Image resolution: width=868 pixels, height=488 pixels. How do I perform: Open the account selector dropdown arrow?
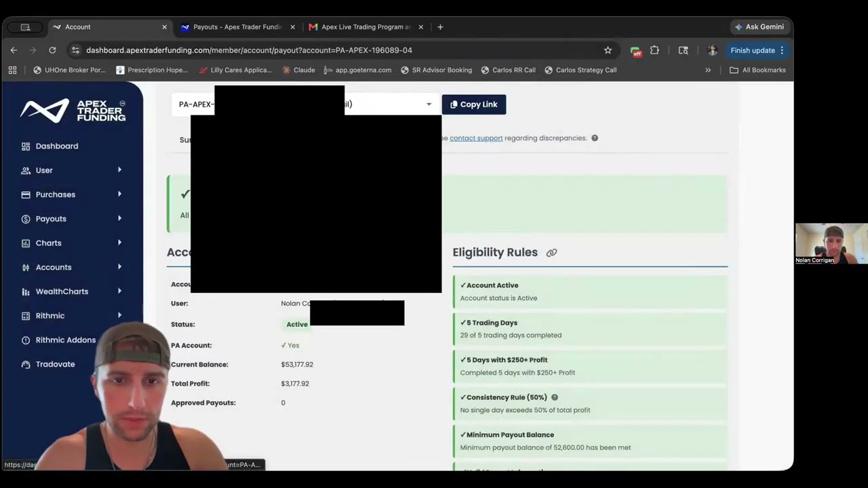pyautogui.click(x=429, y=104)
